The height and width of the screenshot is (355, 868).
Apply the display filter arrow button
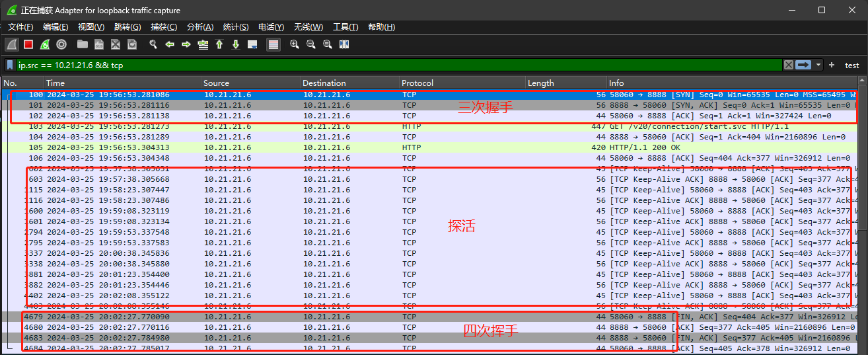tap(803, 65)
